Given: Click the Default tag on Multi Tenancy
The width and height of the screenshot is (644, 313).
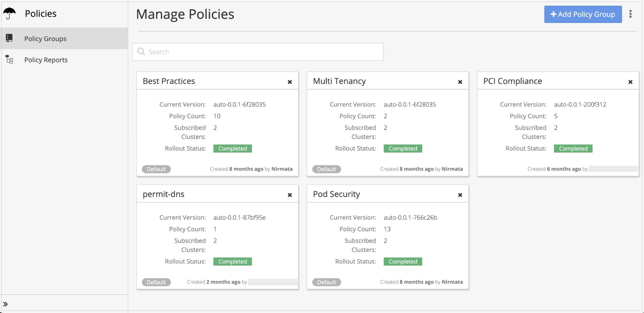Looking at the screenshot, I should click(327, 169).
